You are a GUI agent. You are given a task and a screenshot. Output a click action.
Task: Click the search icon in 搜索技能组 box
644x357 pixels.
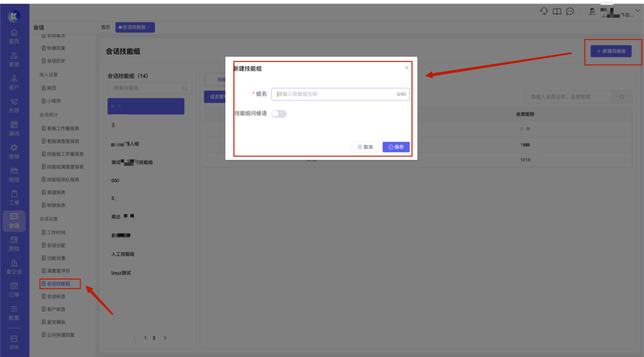click(x=185, y=88)
